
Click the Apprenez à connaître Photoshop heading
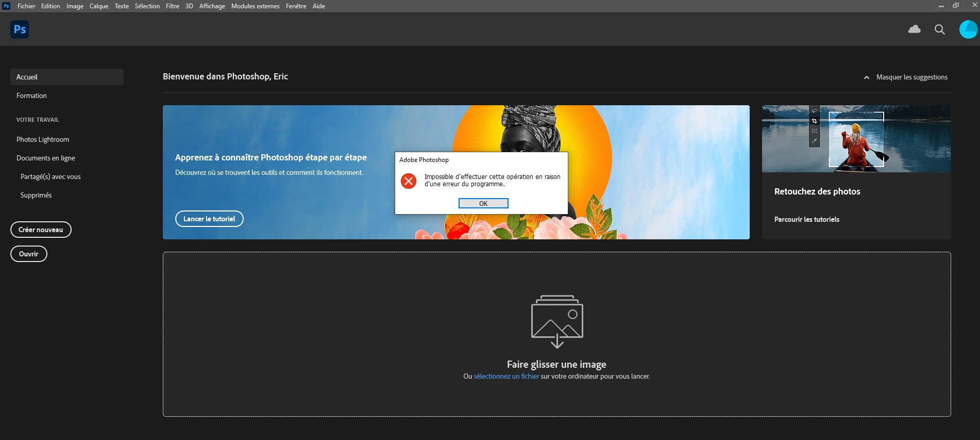point(271,157)
